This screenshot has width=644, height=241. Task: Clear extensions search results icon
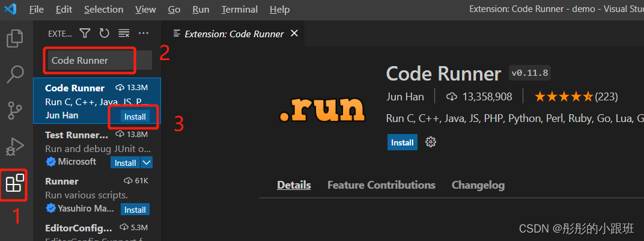point(124,33)
